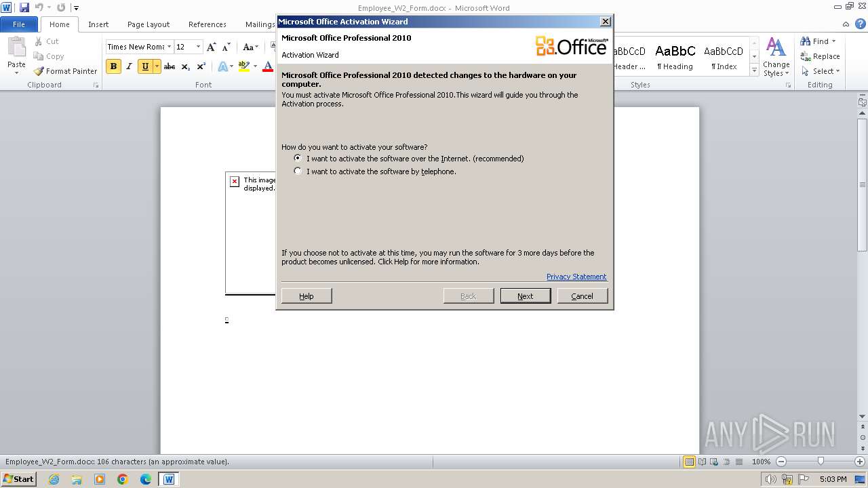Click the Replace tool

tap(820, 56)
